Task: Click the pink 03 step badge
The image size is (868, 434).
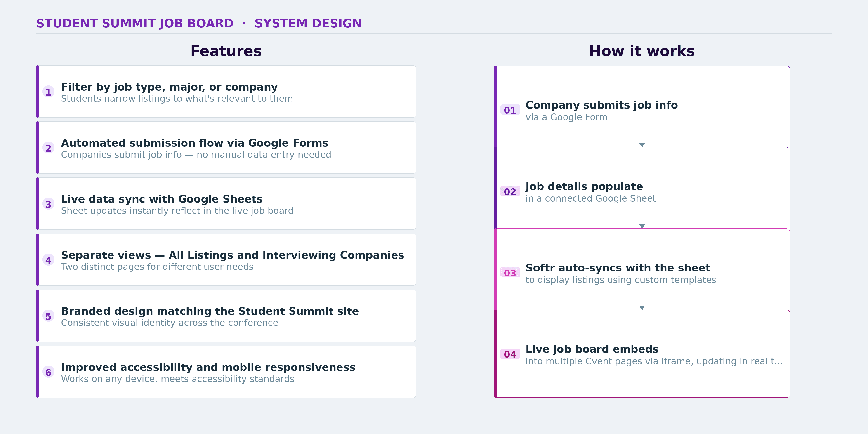Action: point(510,273)
